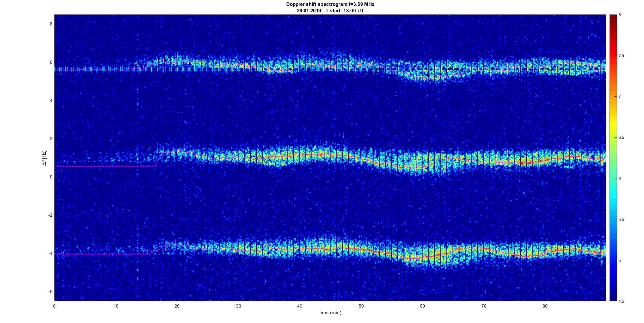The image size is (644, 323).
Task: Click the x-axis tick label 40
Action: (300, 306)
